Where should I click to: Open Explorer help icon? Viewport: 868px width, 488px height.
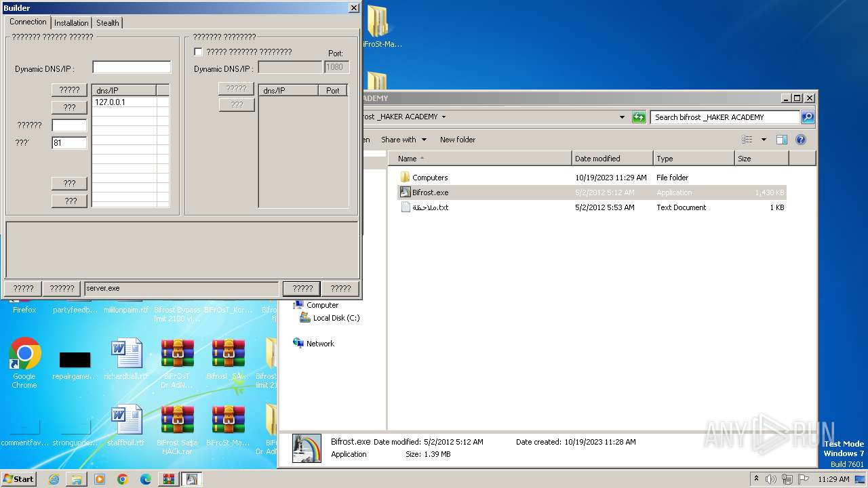pos(800,140)
